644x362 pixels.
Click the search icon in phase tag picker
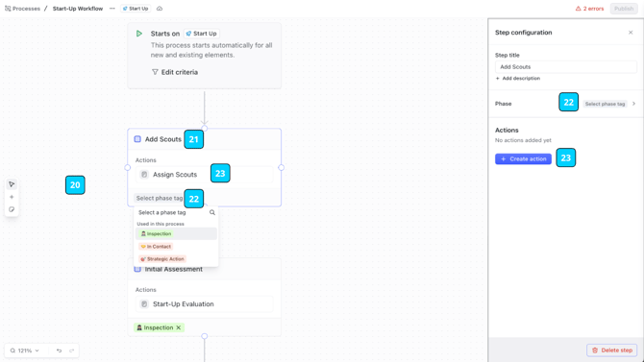(212, 212)
